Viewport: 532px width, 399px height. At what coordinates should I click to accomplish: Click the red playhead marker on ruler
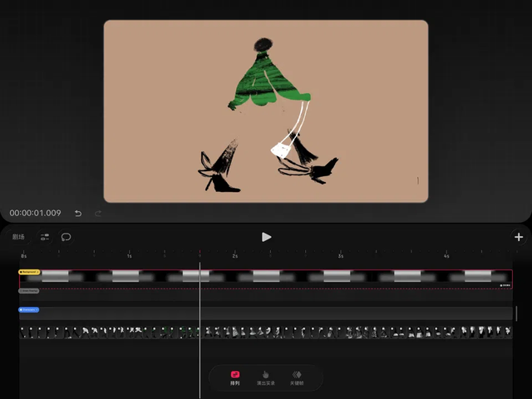(199, 254)
